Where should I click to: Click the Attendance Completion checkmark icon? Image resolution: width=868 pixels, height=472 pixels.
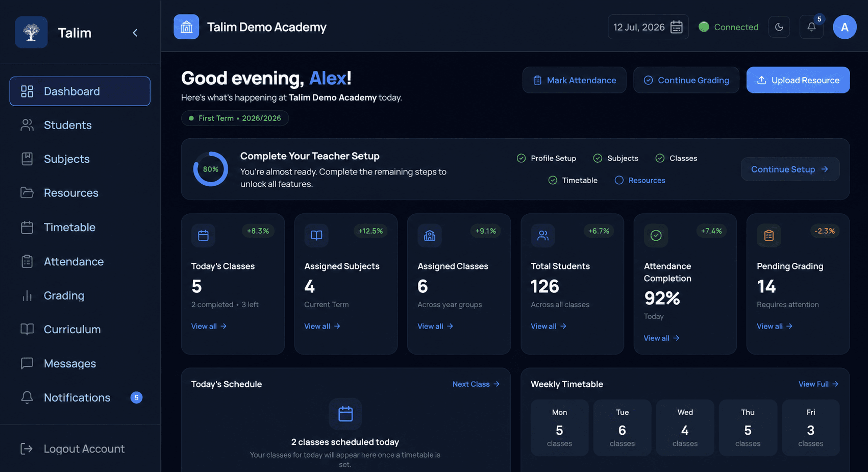pos(656,235)
